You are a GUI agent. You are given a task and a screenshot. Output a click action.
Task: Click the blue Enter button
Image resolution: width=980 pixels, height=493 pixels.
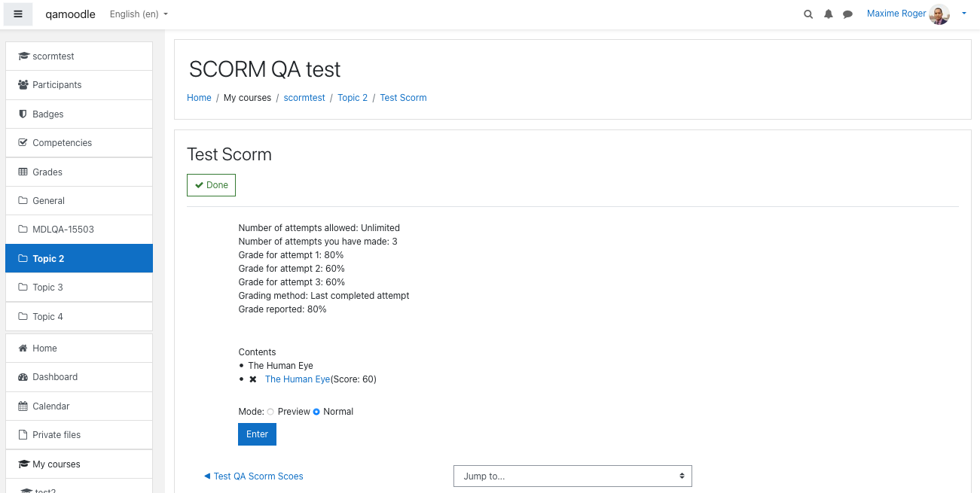(x=257, y=434)
